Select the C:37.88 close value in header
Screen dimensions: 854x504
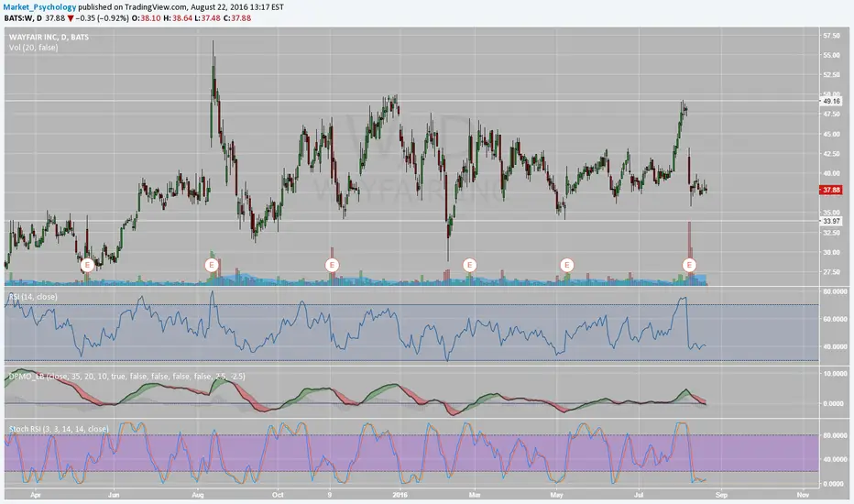tap(237, 18)
